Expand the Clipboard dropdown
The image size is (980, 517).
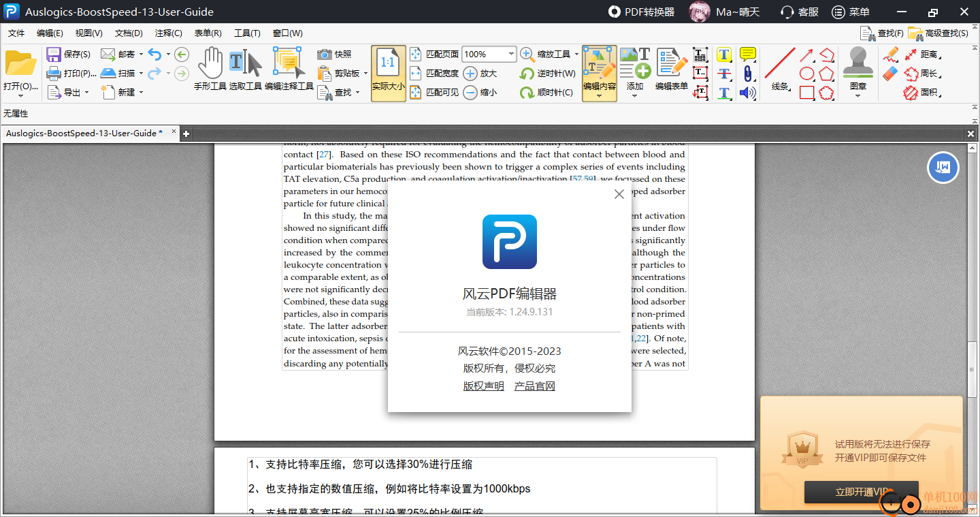click(365, 74)
